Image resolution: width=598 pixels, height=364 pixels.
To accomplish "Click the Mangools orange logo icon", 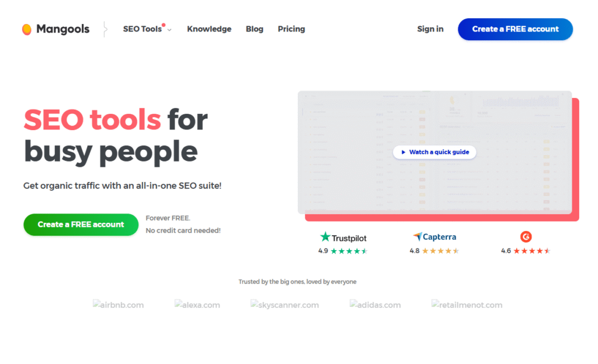I will 27,29.
